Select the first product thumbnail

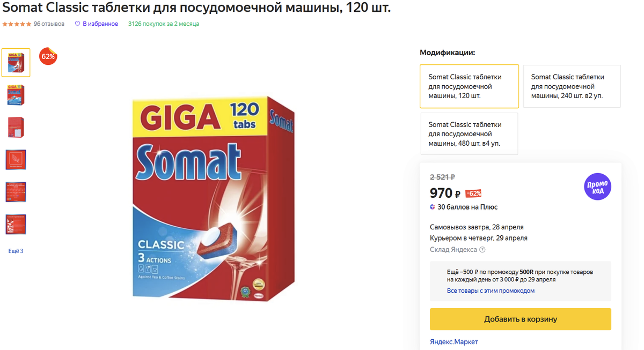coord(16,63)
